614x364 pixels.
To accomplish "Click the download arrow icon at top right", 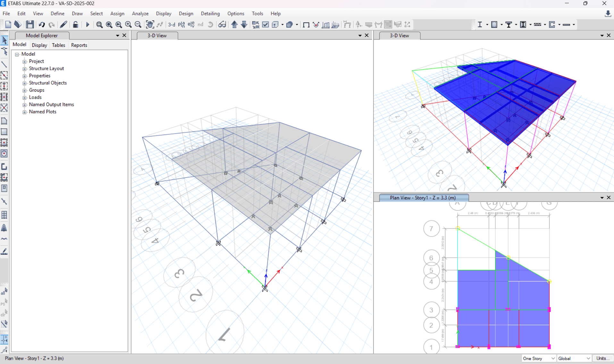I will (608, 13).
